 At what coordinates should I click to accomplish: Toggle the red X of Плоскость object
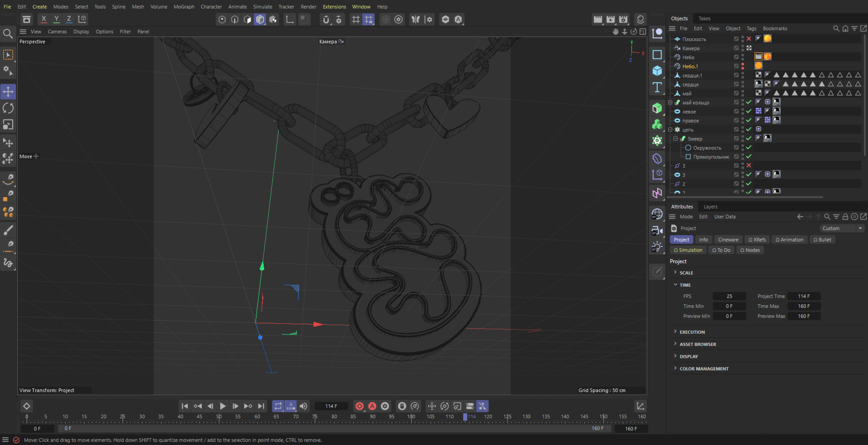[748, 39]
